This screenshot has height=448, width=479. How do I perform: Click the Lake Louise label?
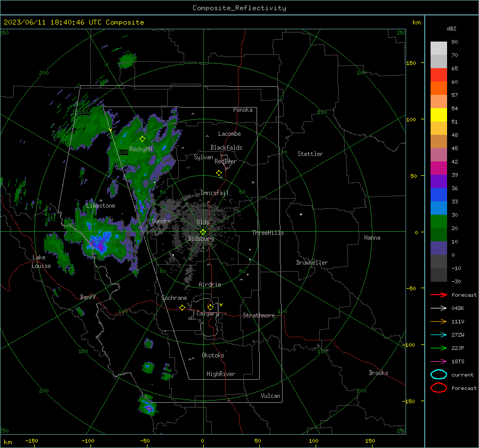41,262
